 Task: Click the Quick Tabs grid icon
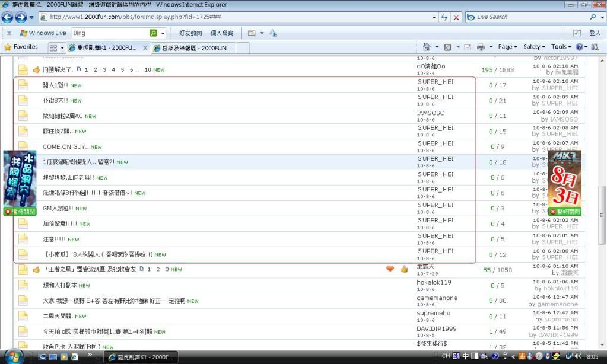(x=53, y=47)
